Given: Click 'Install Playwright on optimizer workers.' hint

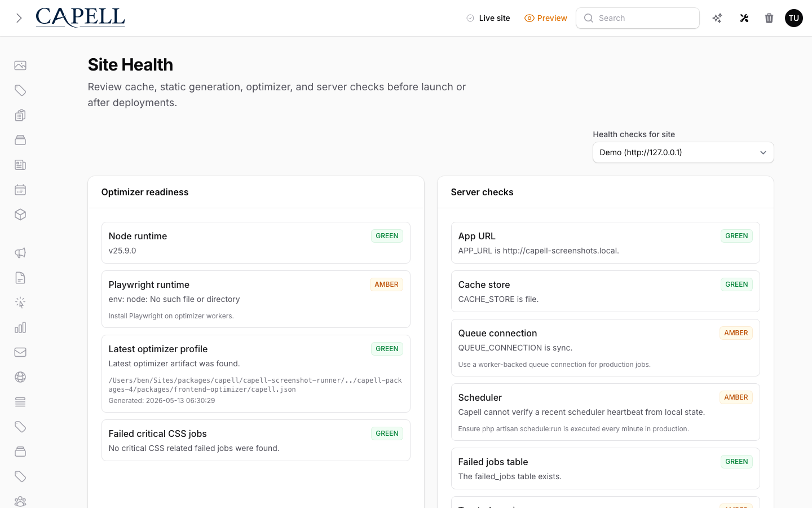Looking at the screenshot, I should 171,316.
